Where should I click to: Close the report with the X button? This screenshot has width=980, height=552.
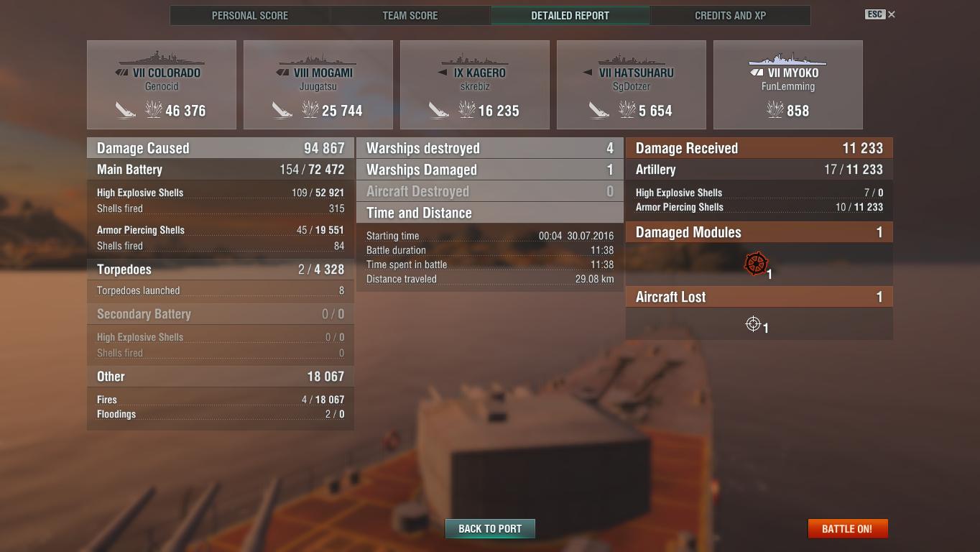(892, 14)
